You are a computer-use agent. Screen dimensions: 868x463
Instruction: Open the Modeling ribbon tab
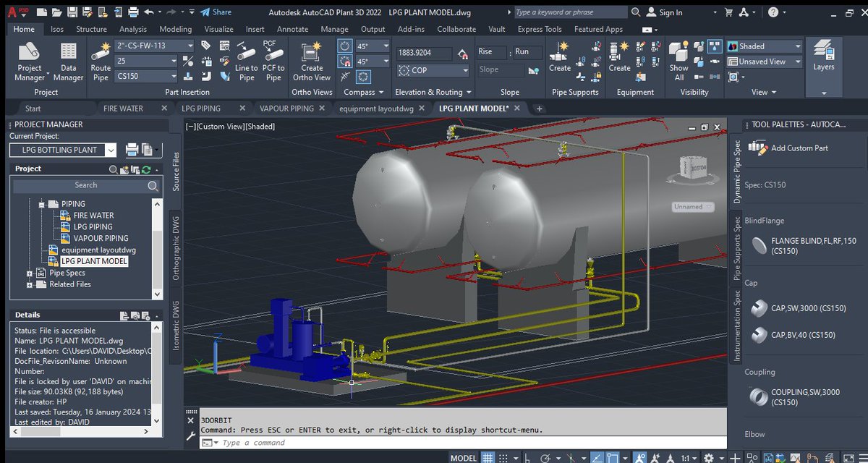pos(175,29)
